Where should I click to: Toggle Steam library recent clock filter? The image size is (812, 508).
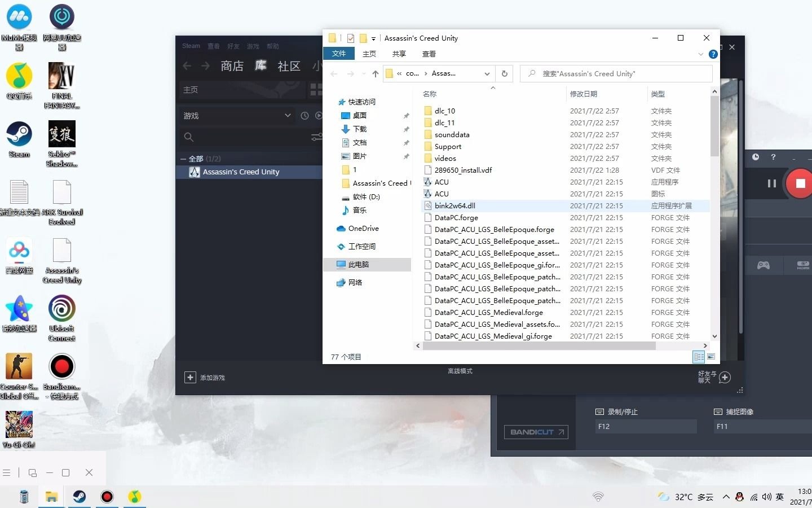coord(304,116)
